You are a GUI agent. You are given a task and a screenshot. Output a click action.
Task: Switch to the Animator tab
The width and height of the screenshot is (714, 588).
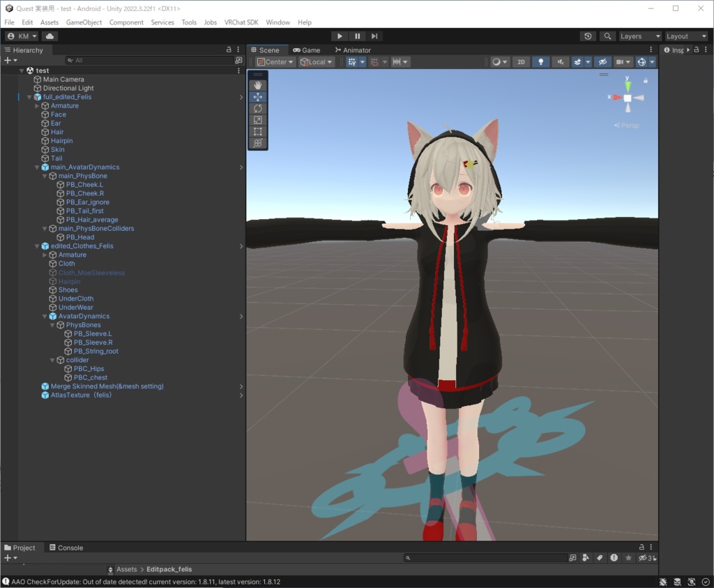click(353, 50)
